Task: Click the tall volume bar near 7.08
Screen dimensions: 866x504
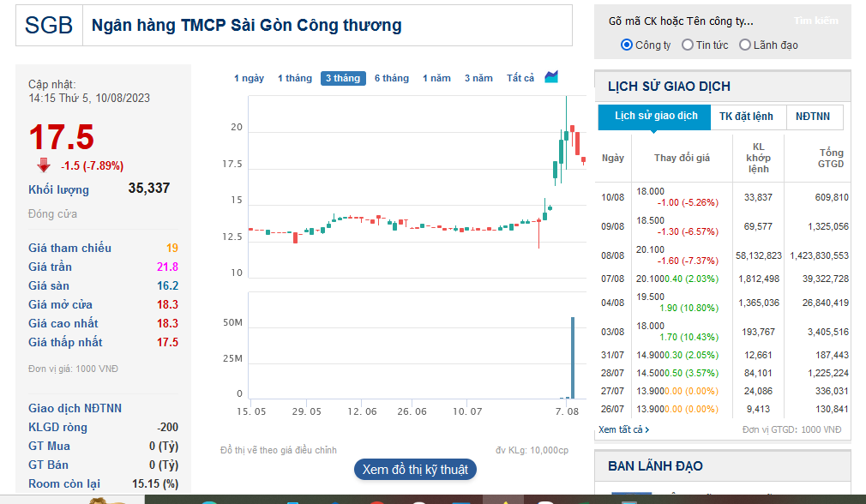Action: point(573,357)
